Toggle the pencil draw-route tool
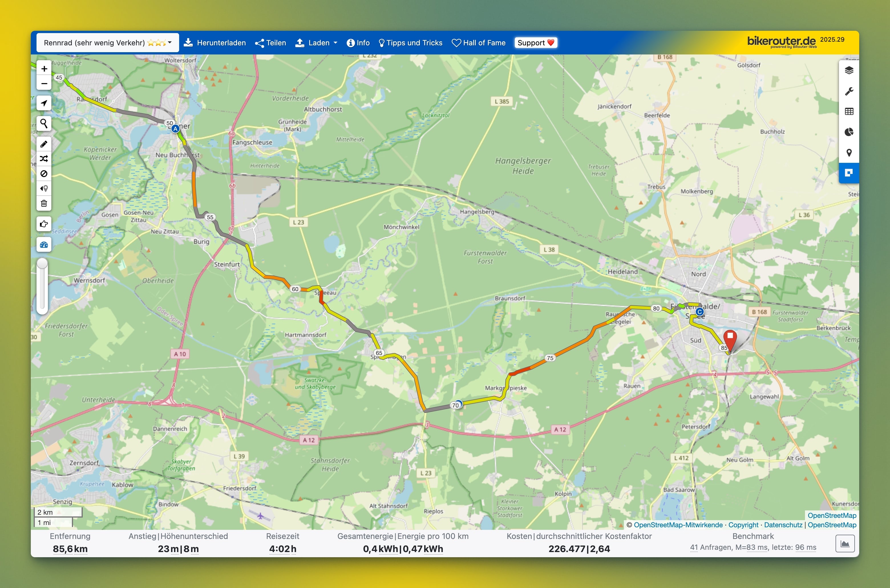Image resolution: width=890 pixels, height=588 pixels. [44, 144]
